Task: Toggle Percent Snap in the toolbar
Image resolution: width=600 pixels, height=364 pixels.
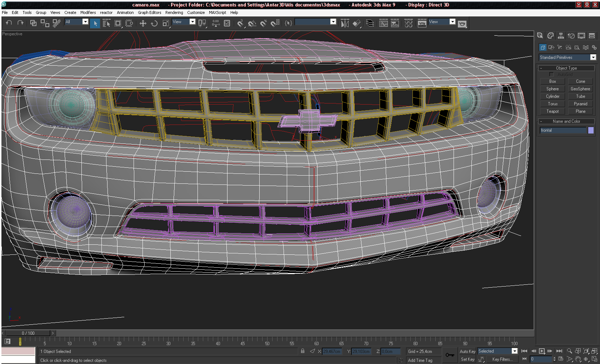Action: click(x=264, y=23)
